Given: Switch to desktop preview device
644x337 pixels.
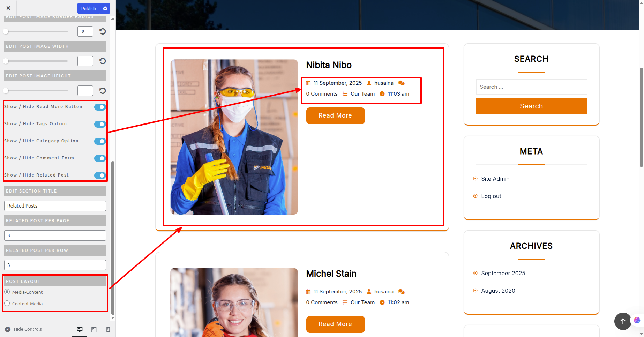Looking at the screenshot, I should tap(80, 329).
